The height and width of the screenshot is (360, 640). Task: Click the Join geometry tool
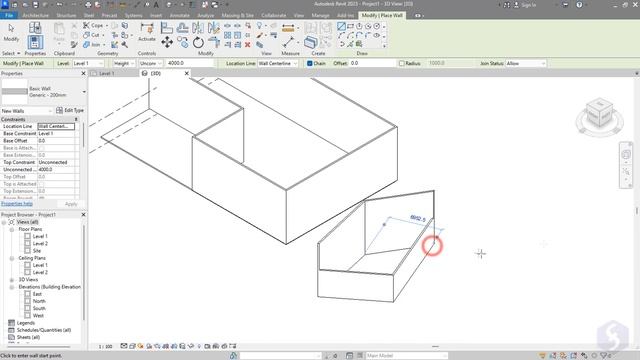click(92, 44)
